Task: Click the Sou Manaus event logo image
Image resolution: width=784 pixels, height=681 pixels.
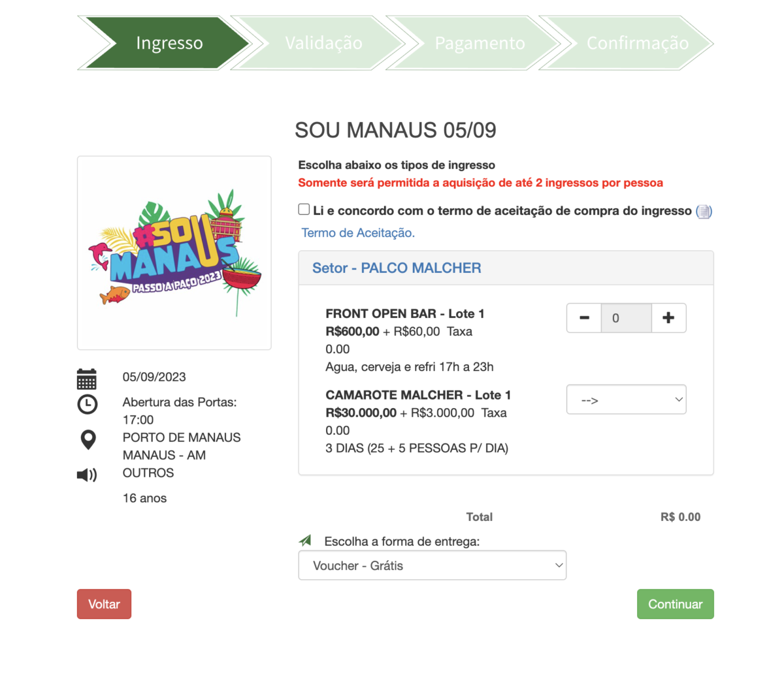Action: [174, 253]
